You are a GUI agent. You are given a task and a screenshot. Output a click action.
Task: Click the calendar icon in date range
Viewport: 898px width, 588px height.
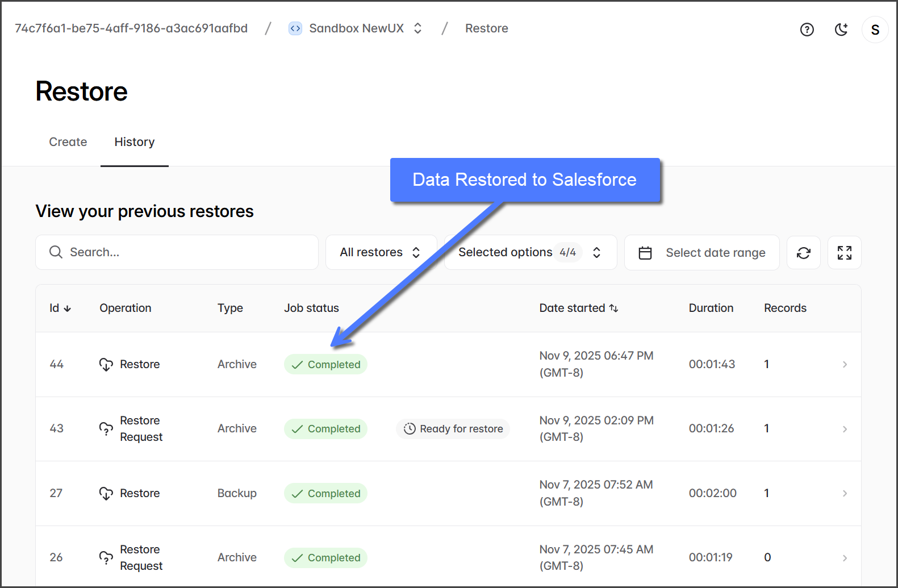[645, 253]
